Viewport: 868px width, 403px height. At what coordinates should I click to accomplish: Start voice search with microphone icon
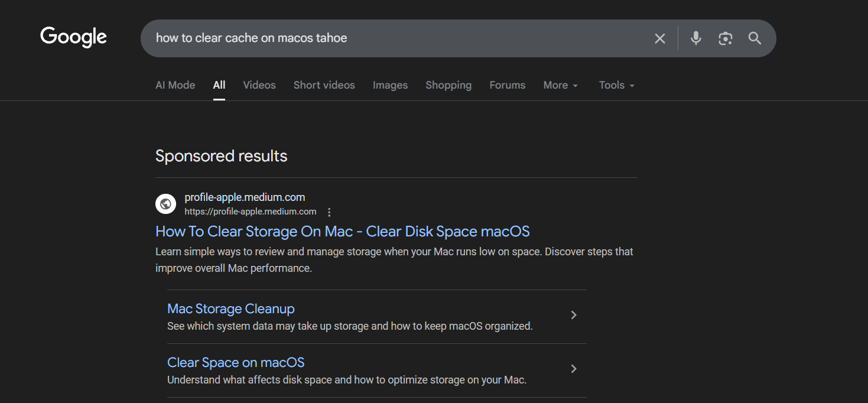[x=695, y=38]
